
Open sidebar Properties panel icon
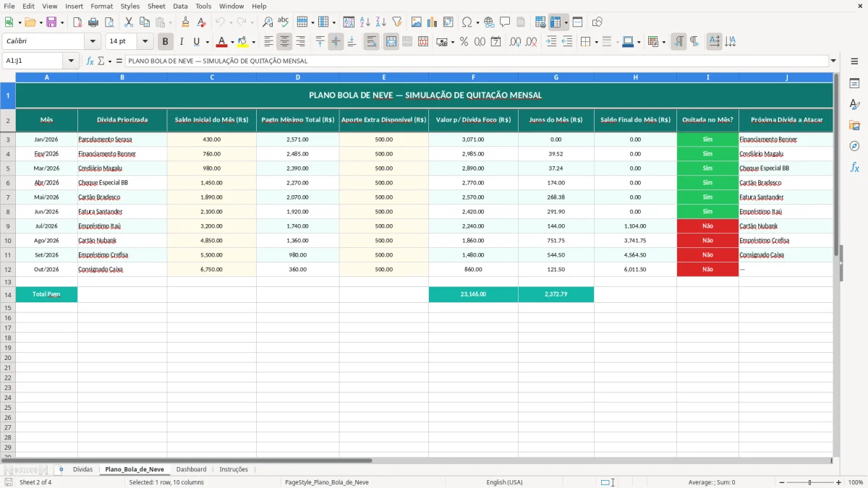pyautogui.click(x=854, y=83)
